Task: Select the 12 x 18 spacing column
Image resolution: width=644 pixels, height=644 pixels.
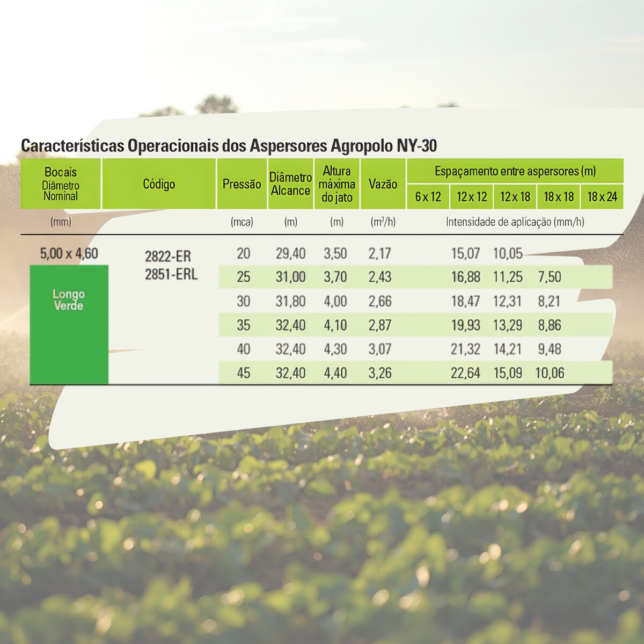Action: [515, 197]
